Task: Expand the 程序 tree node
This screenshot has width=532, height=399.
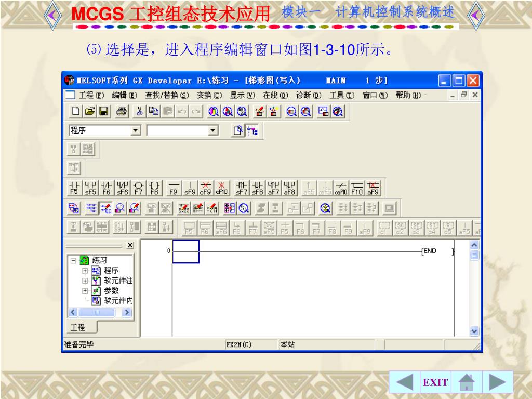Action: click(x=85, y=270)
